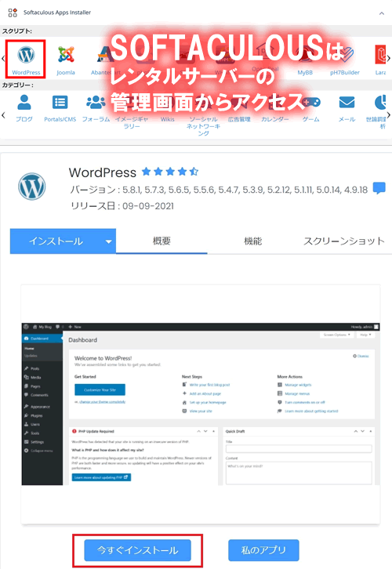Click the 今すぐインストール button
The height and width of the screenshot is (569, 392).
(x=137, y=550)
